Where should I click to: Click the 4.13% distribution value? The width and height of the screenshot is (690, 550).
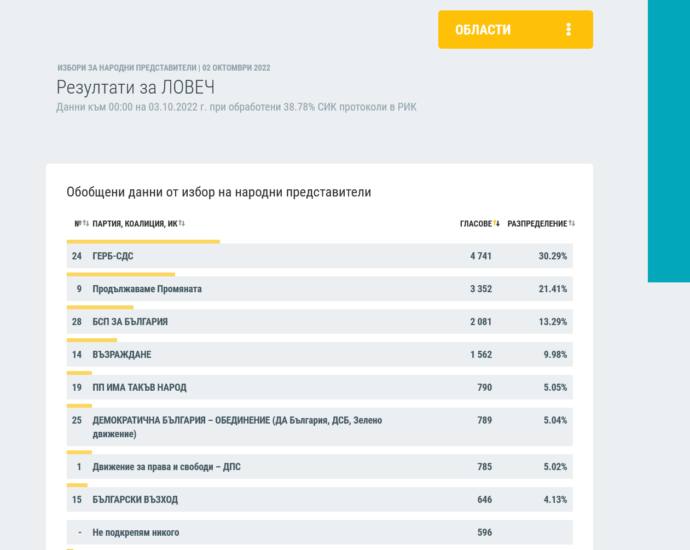pos(555,499)
